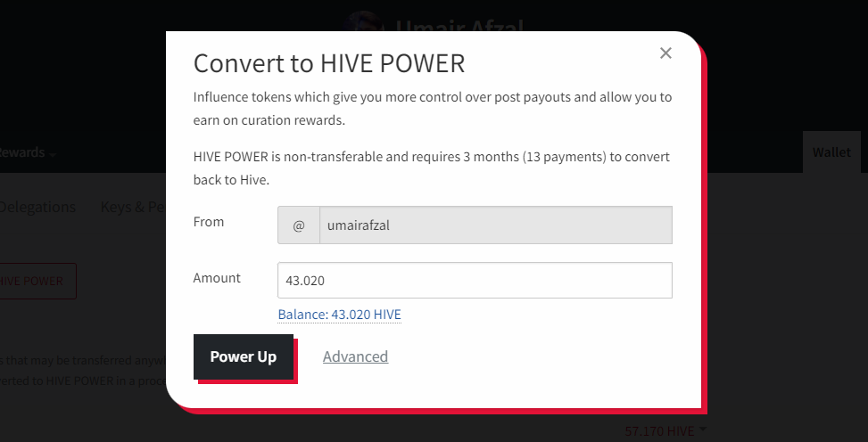The image size is (868, 442).
Task: Click the HIVE POWER button behind the dialog
Action: pos(37,281)
